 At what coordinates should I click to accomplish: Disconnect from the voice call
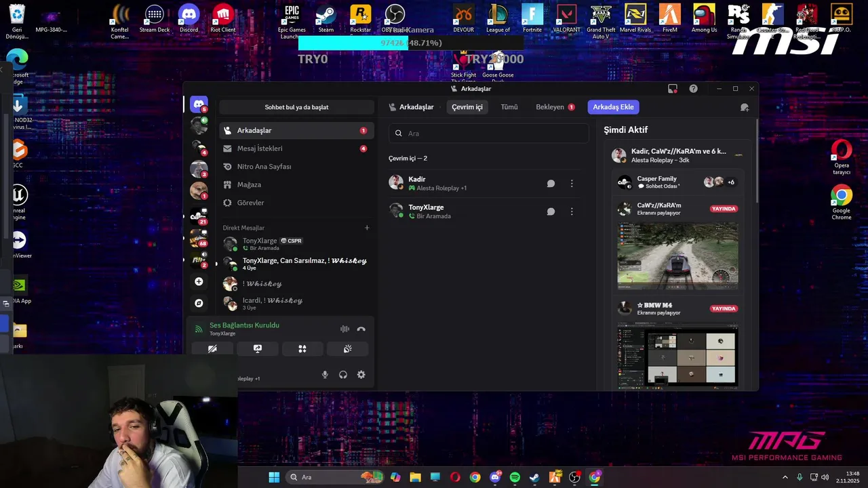[361, 329]
